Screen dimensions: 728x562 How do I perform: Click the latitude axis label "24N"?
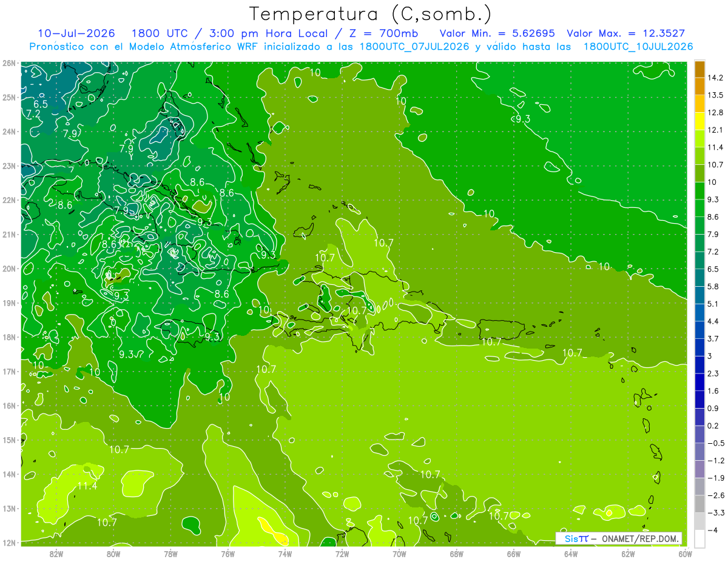(x=8, y=132)
